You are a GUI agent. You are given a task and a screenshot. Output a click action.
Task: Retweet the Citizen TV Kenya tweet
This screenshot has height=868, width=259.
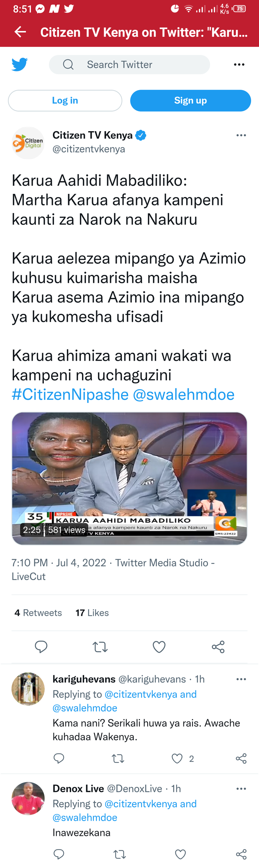pos(100,647)
